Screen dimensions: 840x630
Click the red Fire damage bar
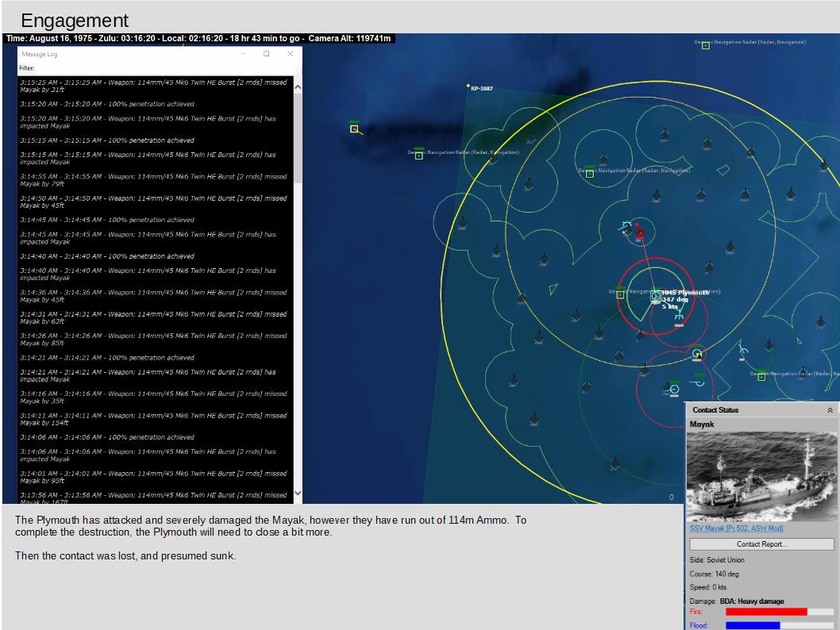766,612
